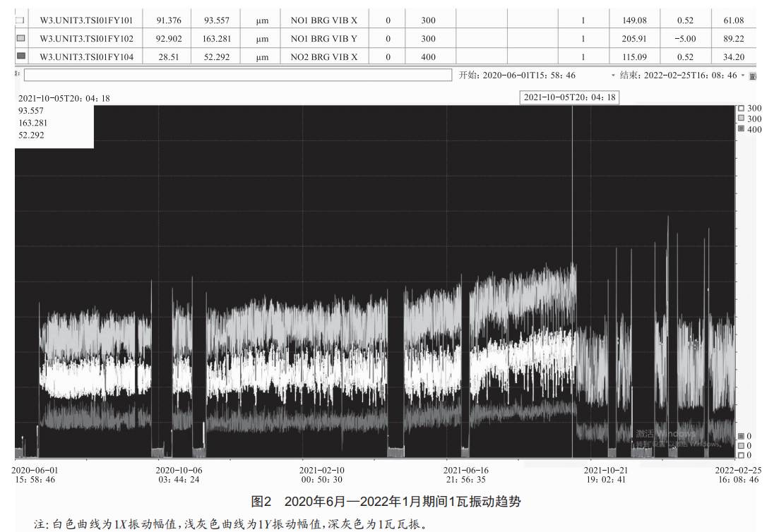Image resolution: width=774 pixels, height=532 pixels.
Task: Click the 2021-10-05T20:04:18 cursor time tooltip
Action: pyautogui.click(x=569, y=97)
